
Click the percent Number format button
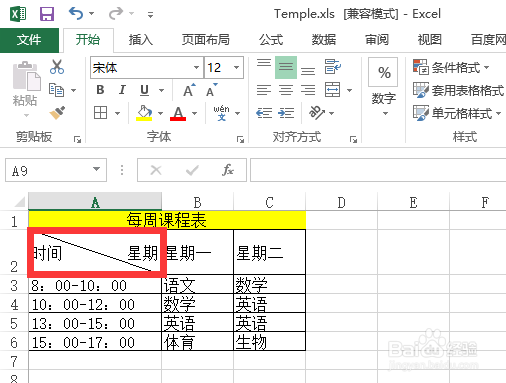click(383, 72)
